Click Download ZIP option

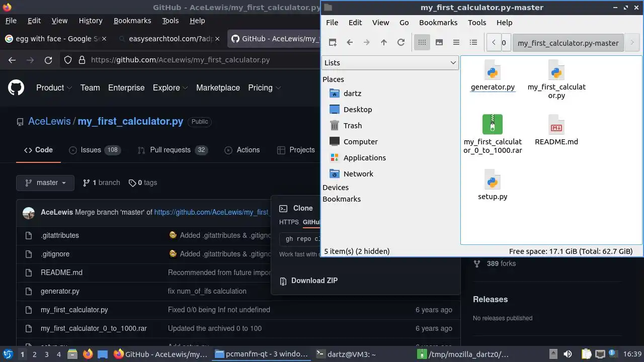[x=308, y=281]
